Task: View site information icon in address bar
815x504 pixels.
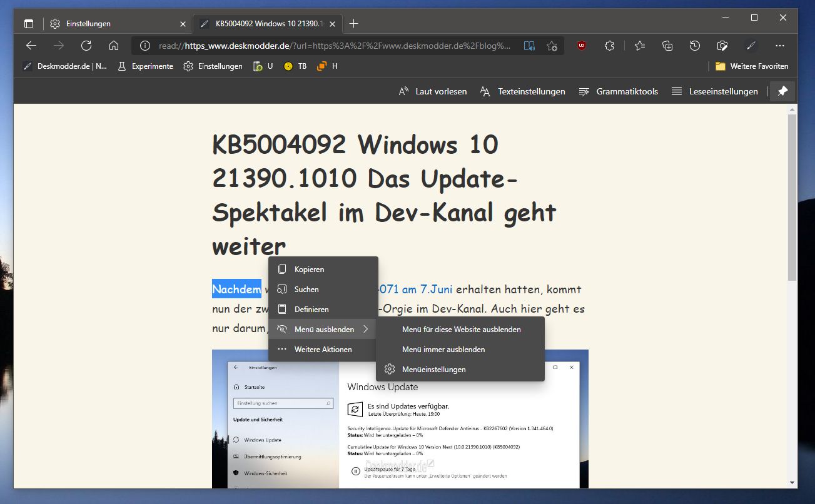Action: 144,46
